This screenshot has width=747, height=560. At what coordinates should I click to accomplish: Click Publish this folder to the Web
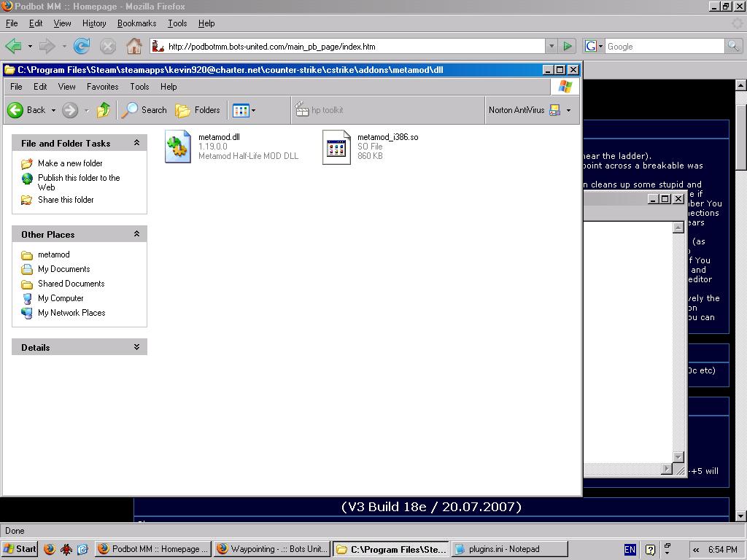[79, 182]
